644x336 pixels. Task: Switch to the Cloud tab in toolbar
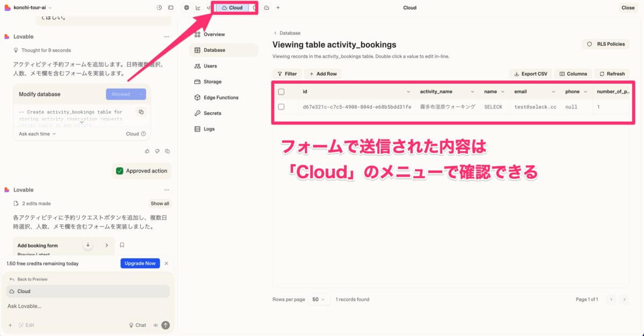(x=232, y=8)
